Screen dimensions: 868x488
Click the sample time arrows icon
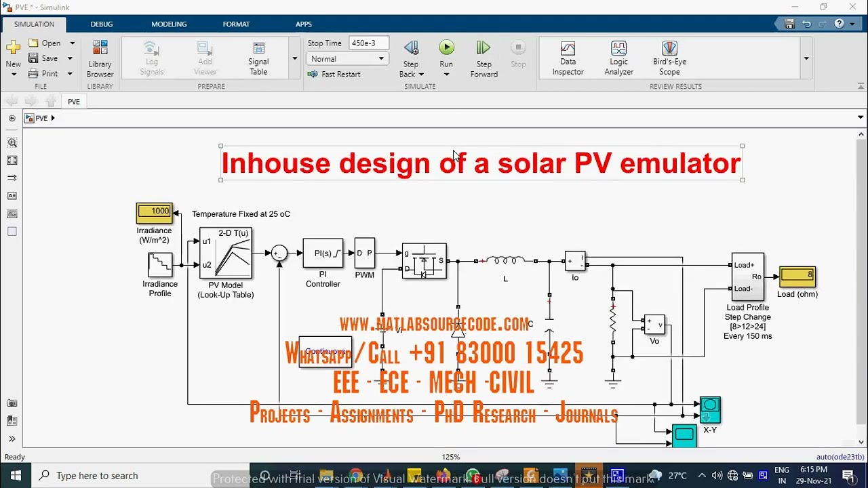click(12, 178)
